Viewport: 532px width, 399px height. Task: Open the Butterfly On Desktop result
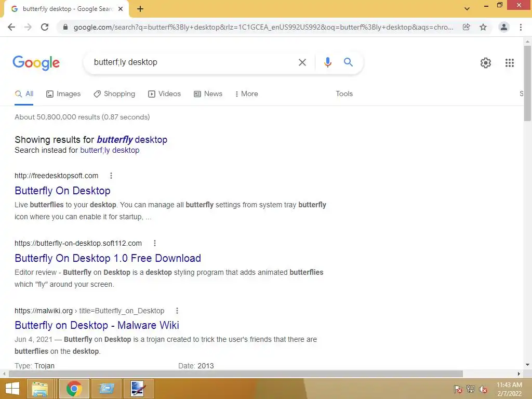click(62, 191)
